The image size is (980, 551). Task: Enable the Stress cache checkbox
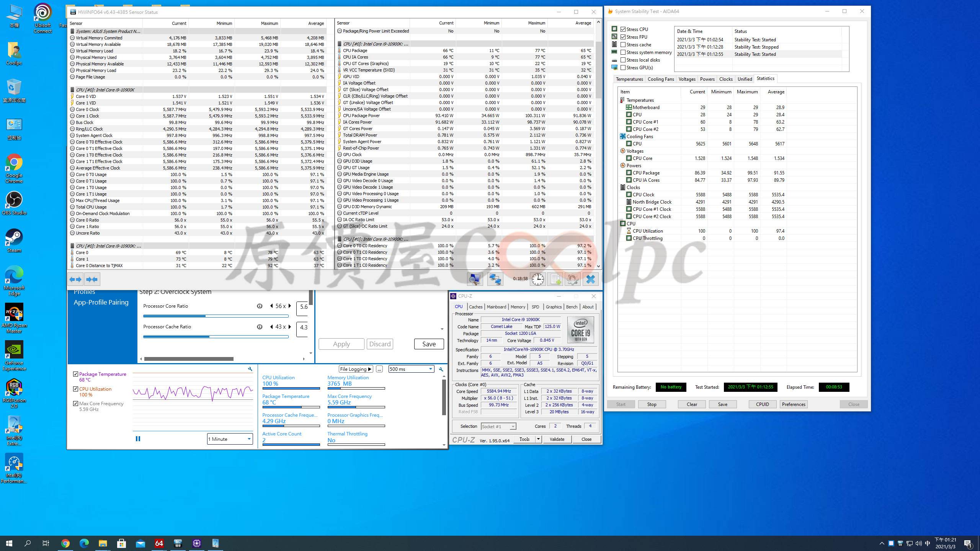coord(623,45)
